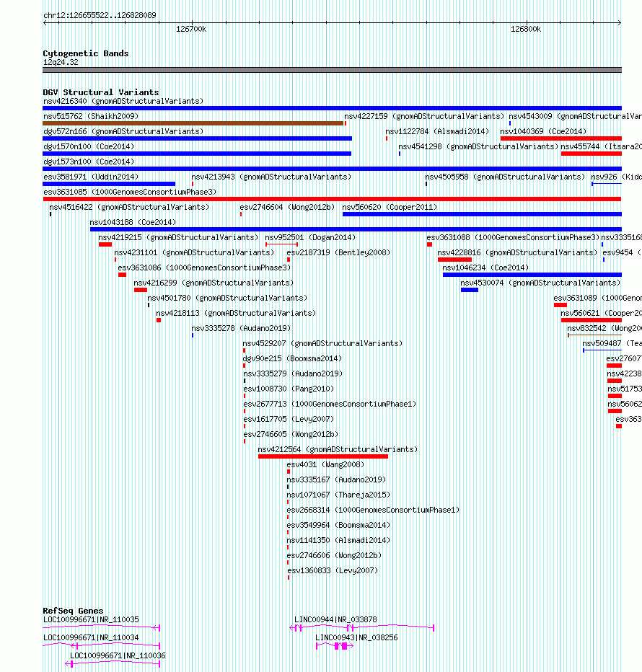
Task: Select the blue dgv1570n100 Coe2014 bar
Action: click(197, 154)
